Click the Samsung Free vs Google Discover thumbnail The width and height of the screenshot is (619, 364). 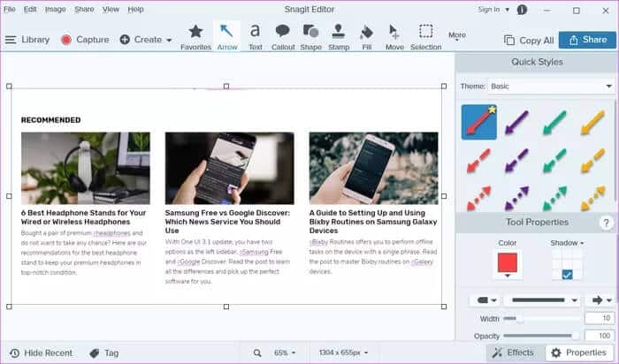point(229,169)
